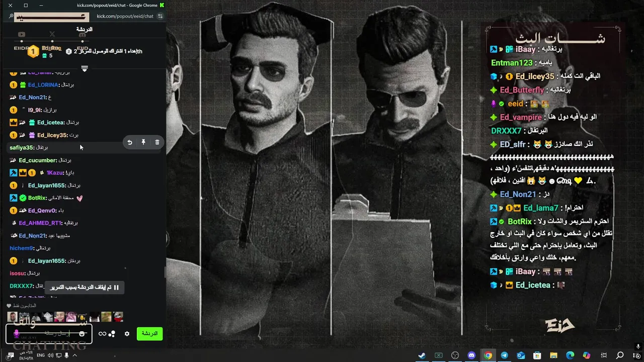Click the username 1Kazu
Image resolution: width=644 pixels, height=362 pixels.
point(55,173)
